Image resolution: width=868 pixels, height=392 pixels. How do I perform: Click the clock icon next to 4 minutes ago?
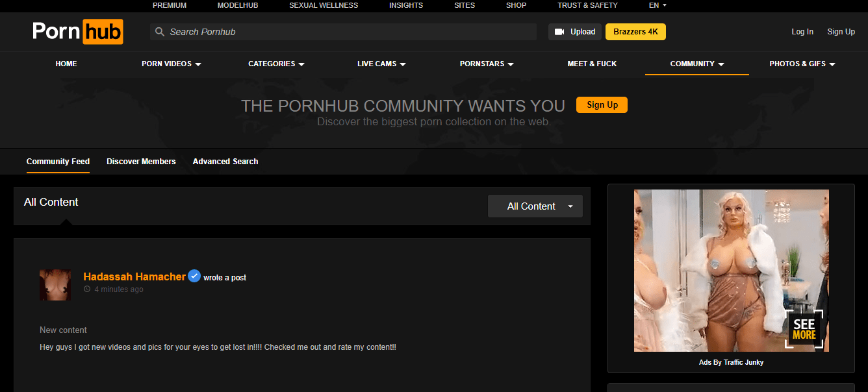click(x=87, y=289)
